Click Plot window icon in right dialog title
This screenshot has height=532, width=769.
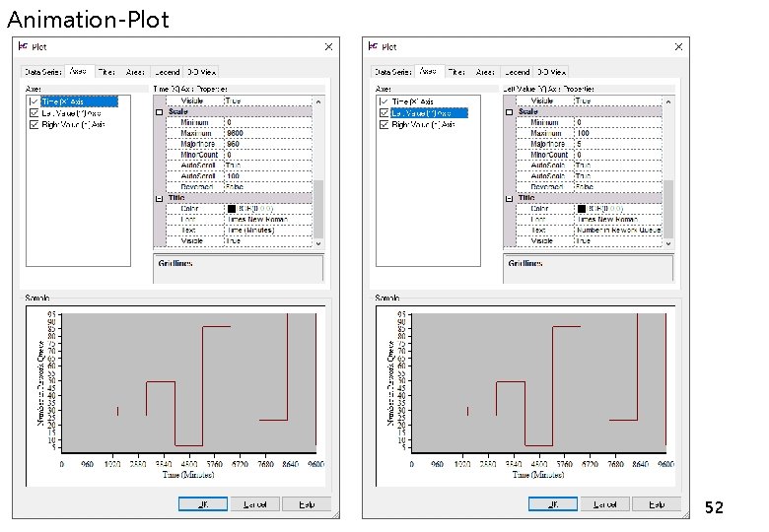373,46
